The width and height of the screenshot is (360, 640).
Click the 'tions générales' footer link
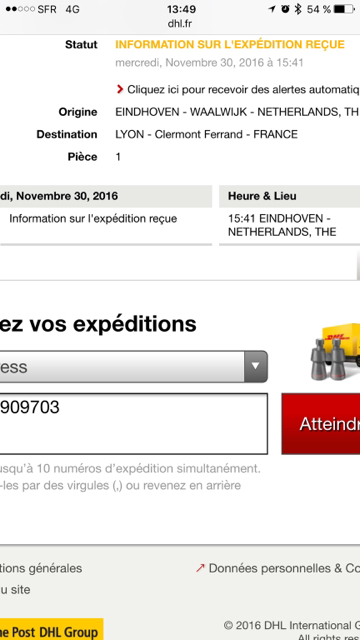click(41, 568)
